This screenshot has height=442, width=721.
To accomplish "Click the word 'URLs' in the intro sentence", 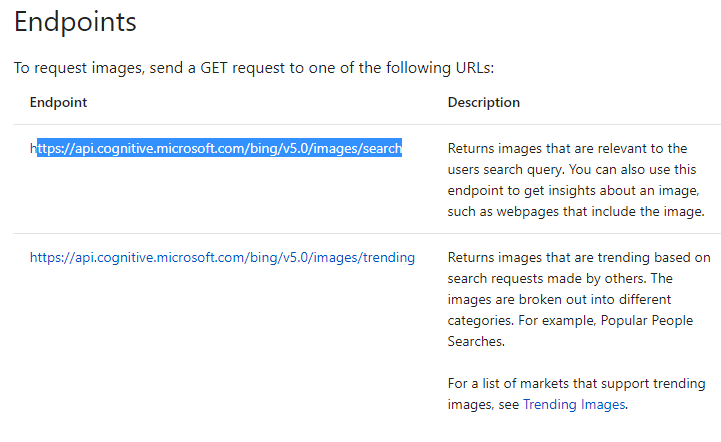I will point(475,68).
